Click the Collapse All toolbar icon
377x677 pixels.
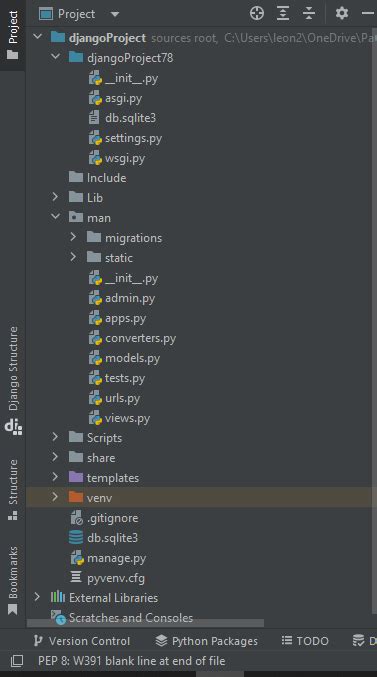pos(309,13)
